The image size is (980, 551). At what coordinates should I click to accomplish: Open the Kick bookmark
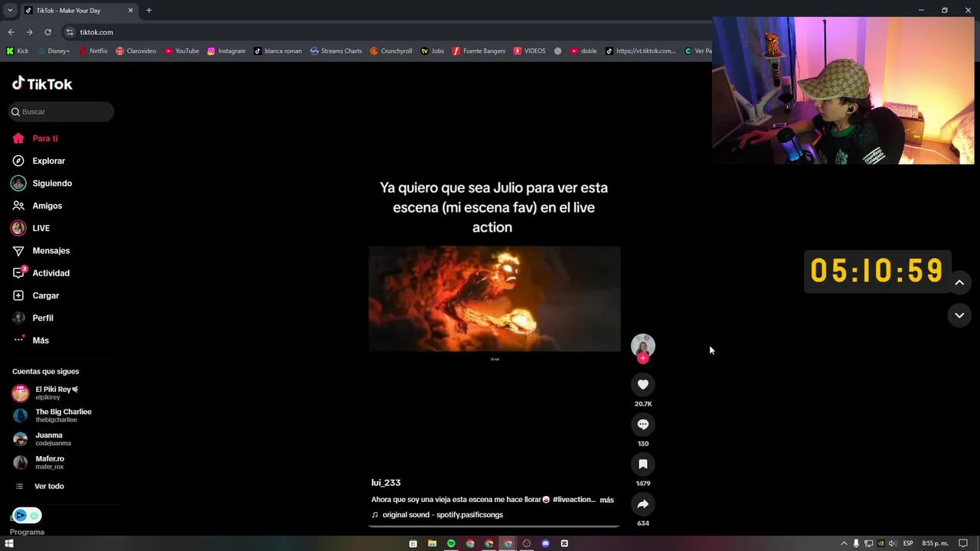pyautogui.click(x=17, y=51)
